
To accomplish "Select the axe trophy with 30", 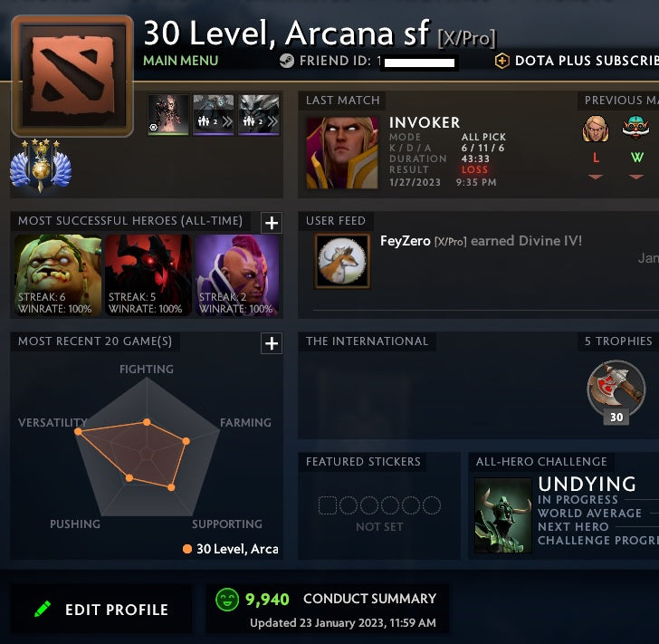I will point(616,391).
